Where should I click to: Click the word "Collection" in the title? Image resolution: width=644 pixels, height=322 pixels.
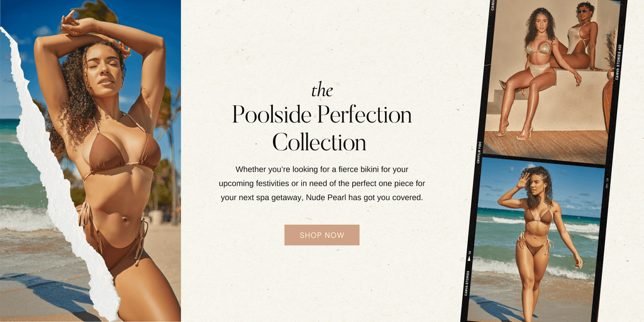click(x=319, y=142)
